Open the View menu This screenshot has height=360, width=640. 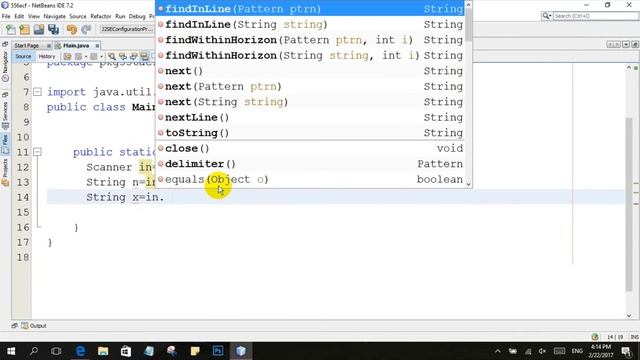34,16
